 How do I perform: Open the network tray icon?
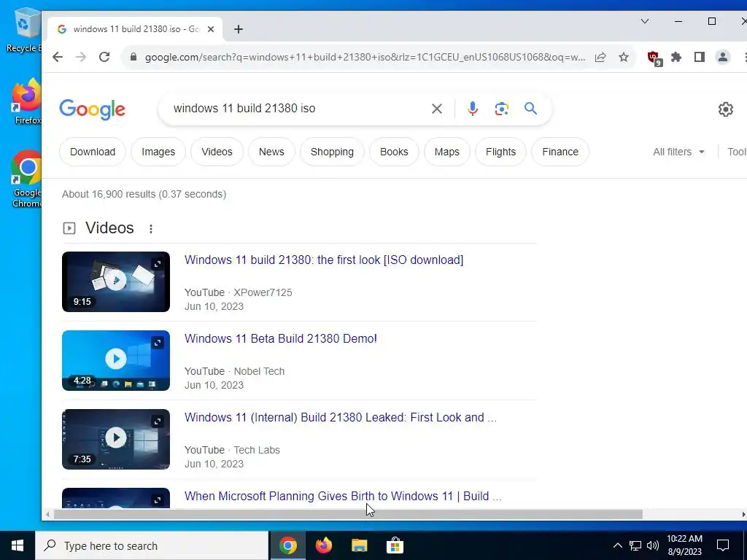pyautogui.click(x=635, y=545)
